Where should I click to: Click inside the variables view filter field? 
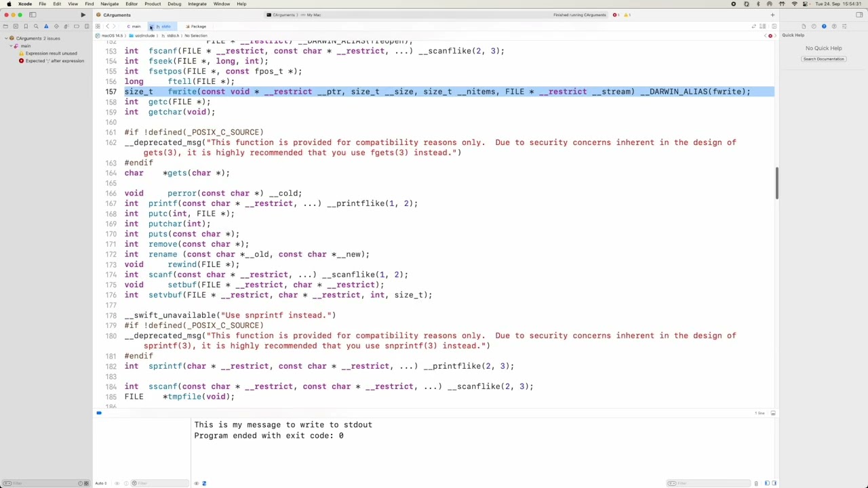tap(160, 483)
